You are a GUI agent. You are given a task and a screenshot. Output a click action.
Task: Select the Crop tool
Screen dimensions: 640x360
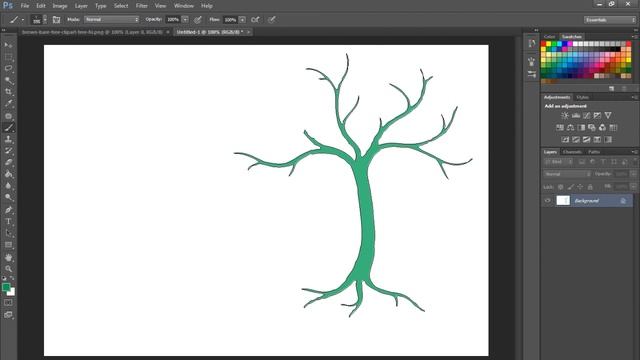coord(8,92)
